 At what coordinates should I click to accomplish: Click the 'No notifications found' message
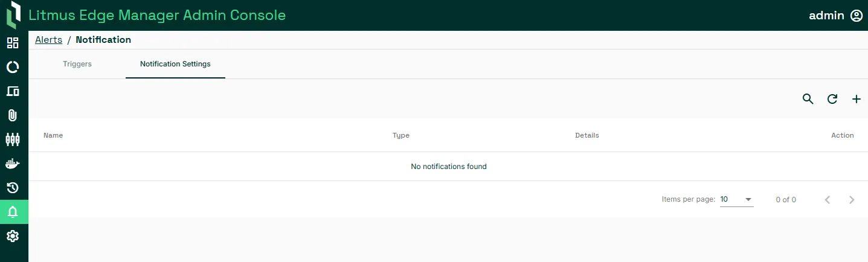coord(449,167)
